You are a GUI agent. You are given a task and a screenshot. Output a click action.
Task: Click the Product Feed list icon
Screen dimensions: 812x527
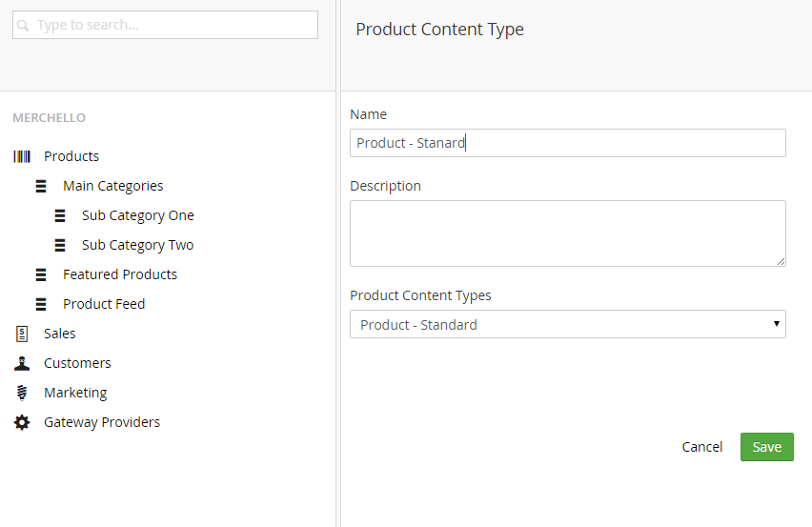pos(41,304)
